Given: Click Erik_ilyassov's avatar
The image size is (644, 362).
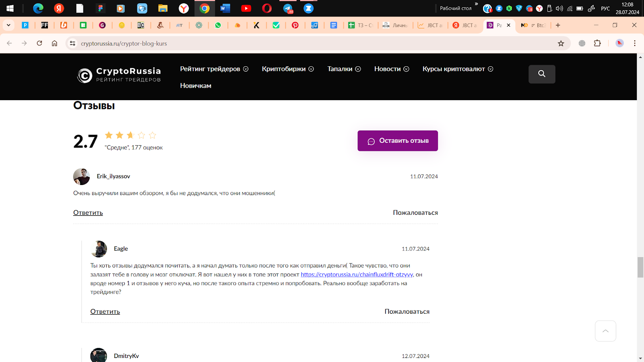Looking at the screenshot, I should point(81,177).
